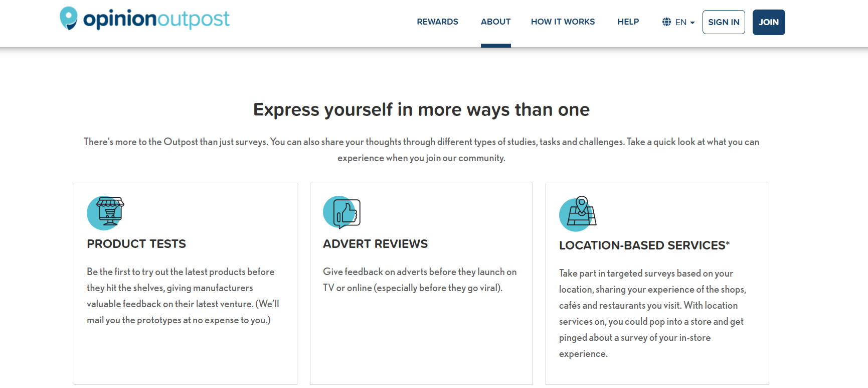This screenshot has height=388, width=868.
Task: Go to How It Works page
Action: [x=563, y=22]
